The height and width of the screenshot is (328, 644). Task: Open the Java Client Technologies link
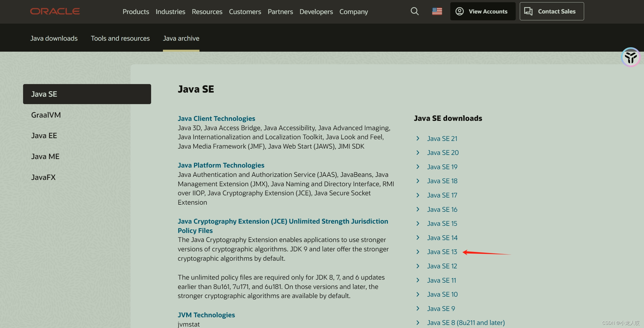216,118
